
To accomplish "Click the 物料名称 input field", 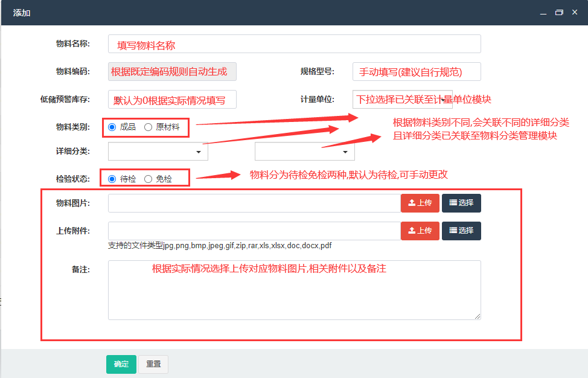I will point(295,44).
